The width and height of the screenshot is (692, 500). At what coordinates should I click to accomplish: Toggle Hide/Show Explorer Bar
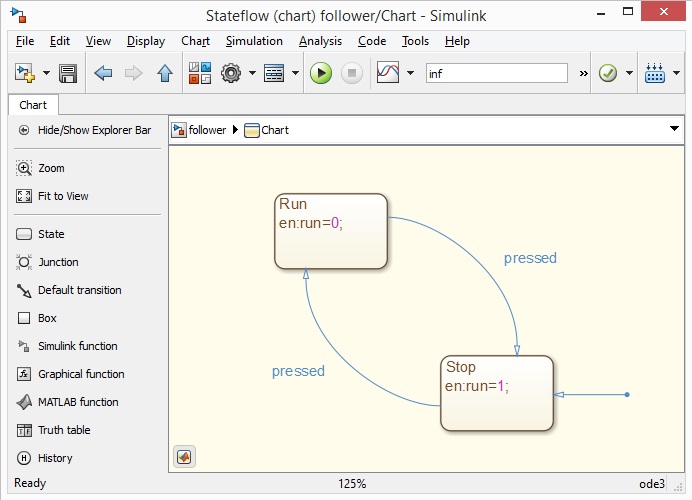click(85, 130)
